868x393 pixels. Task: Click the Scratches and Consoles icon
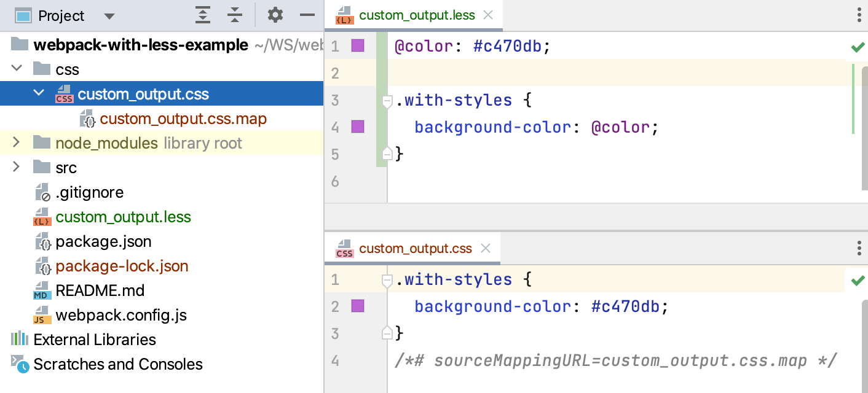(19, 364)
